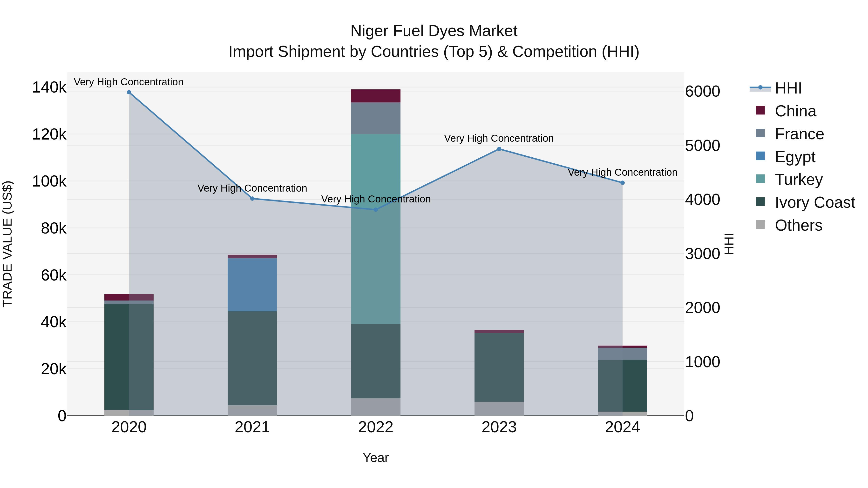The height and width of the screenshot is (488, 868).
Task: Toggle the Others legend entry
Action: [x=789, y=225]
